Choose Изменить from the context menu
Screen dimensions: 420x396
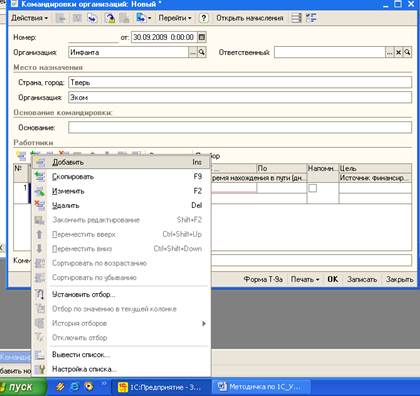(121, 191)
